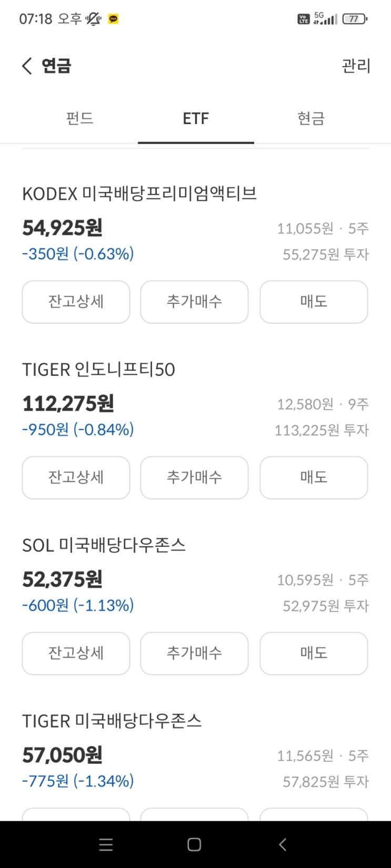
Task: Tap the battery indicator in status bar
Action: [354, 19]
